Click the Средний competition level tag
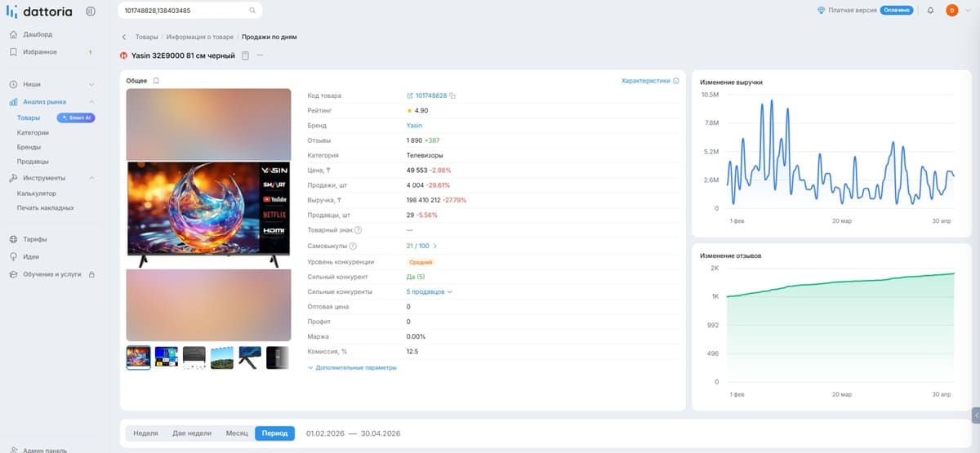This screenshot has width=980, height=453. pyautogui.click(x=421, y=262)
